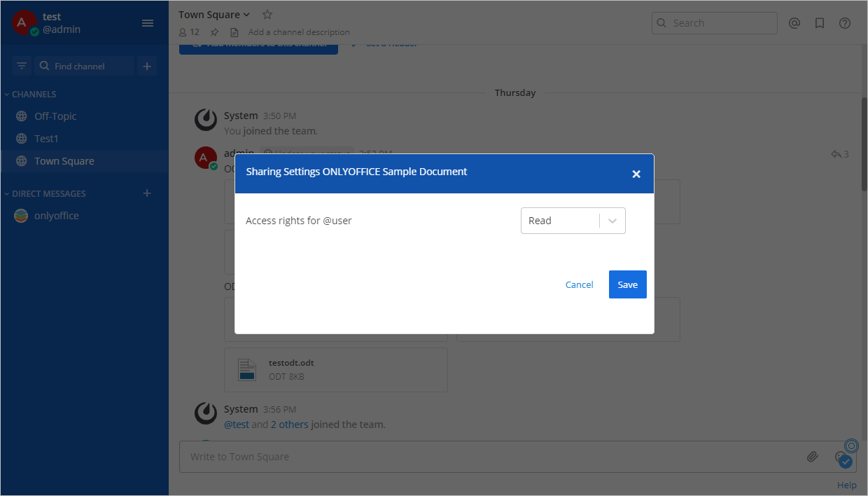The height and width of the screenshot is (496, 868).
Task: Click the star favorite channel icon
Action: 267,15
